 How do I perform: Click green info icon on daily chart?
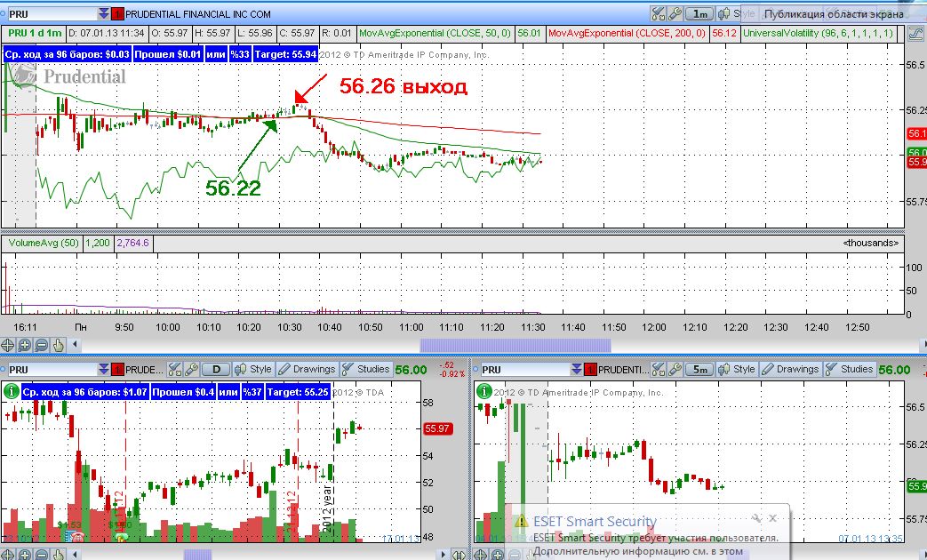(11, 391)
